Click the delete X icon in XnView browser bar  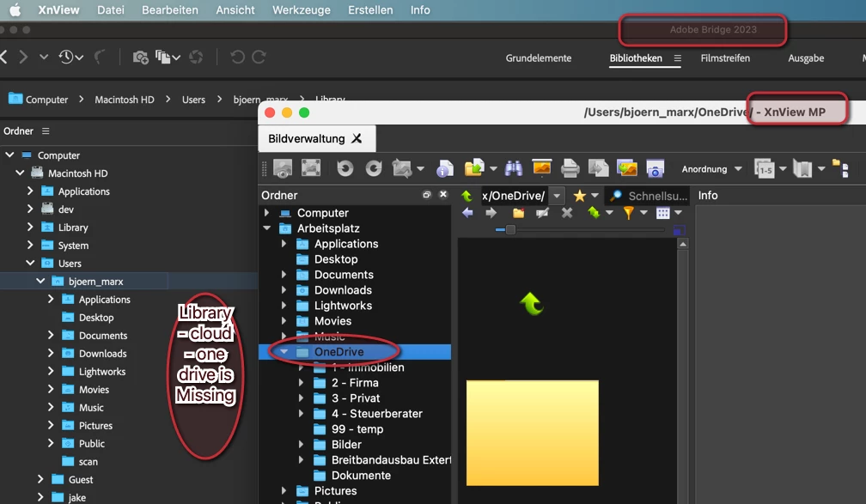(567, 213)
